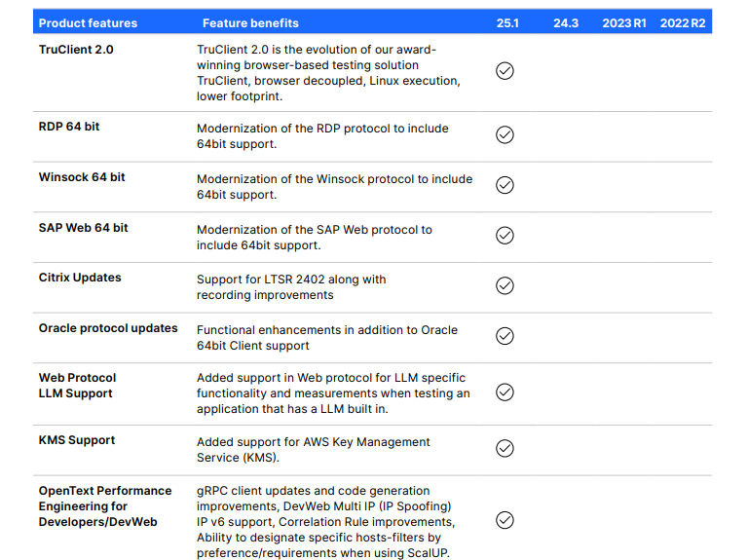The width and height of the screenshot is (748, 560).
Task: Click the DevWeb row checkmark icon
Action: [505, 520]
